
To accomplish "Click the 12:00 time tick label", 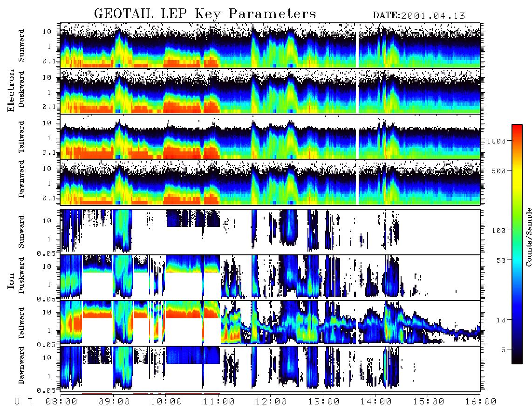I will [x=271, y=402].
